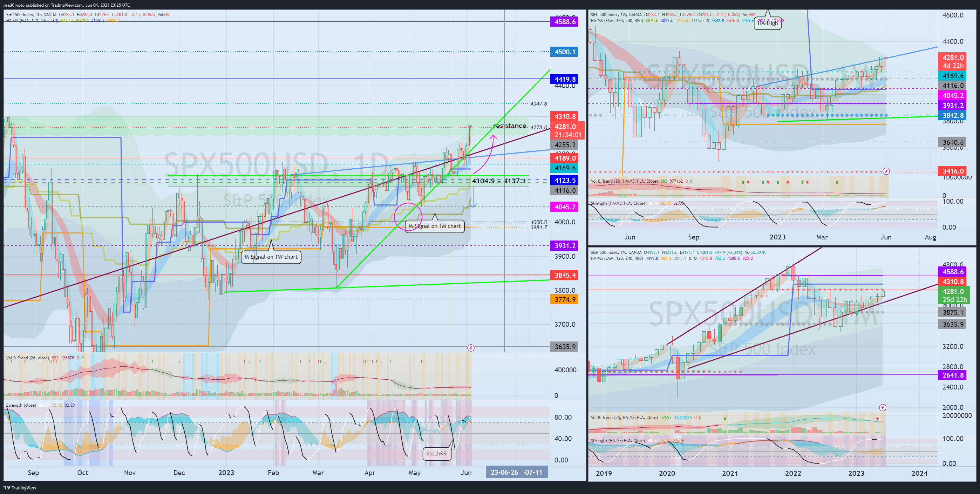Click the purple 4588.6 label on the monthly chart
The height and width of the screenshot is (494, 980).
953,272
